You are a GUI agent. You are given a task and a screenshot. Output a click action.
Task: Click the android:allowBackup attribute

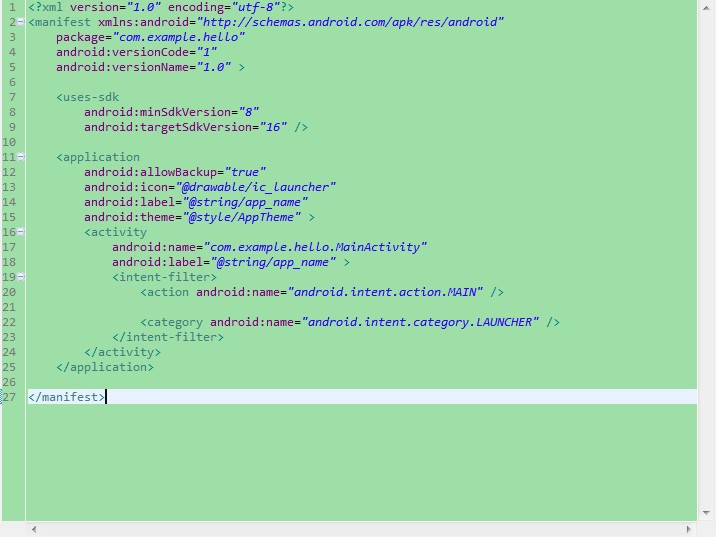(x=150, y=172)
